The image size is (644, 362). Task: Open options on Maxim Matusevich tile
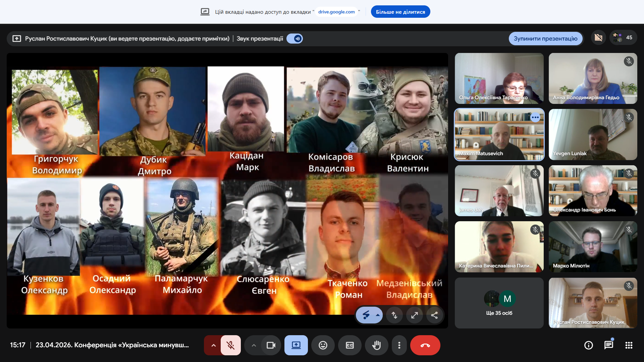coord(535,118)
